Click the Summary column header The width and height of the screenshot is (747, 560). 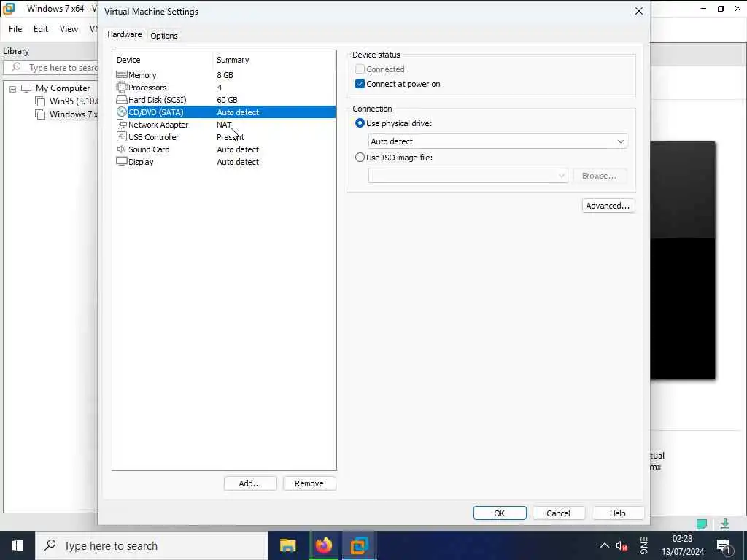pos(233,60)
